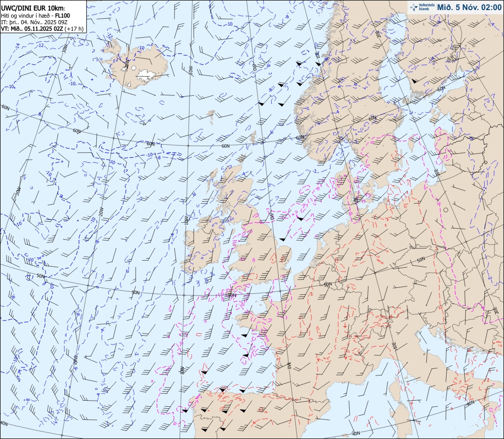504x439 pixels.
Task: Click the "IT: þri.. 04. Nóv.. 2025 09Z" line
Action: [x=34, y=22]
